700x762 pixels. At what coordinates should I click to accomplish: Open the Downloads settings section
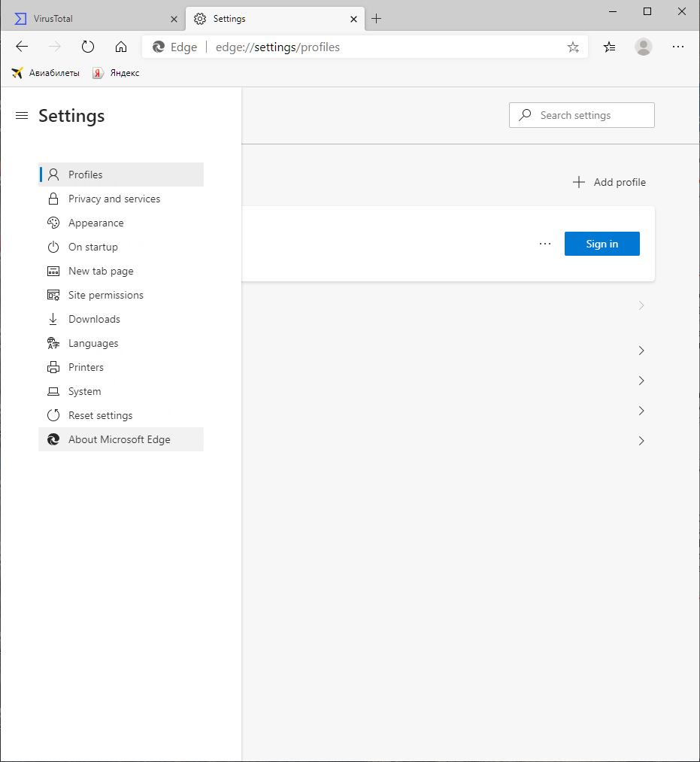94,318
